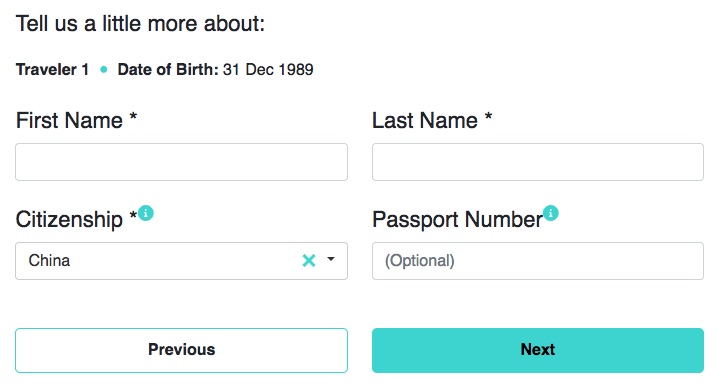This screenshot has width=724, height=386.
Task: Click the asterisk next to Last Name
Action: point(488,116)
